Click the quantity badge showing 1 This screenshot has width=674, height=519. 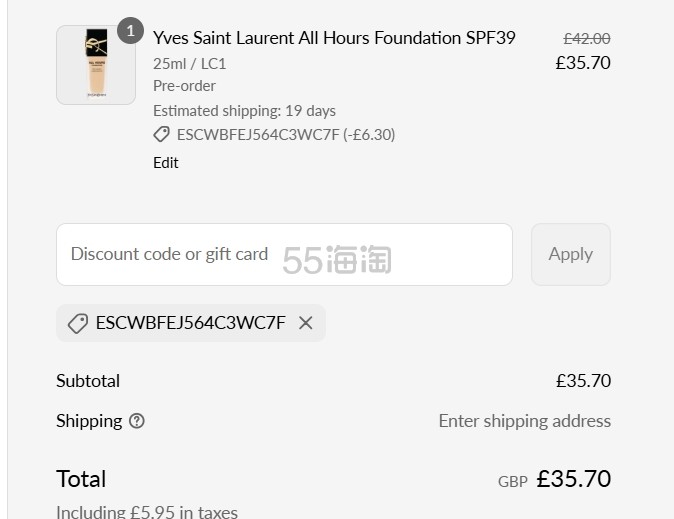(130, 31)
